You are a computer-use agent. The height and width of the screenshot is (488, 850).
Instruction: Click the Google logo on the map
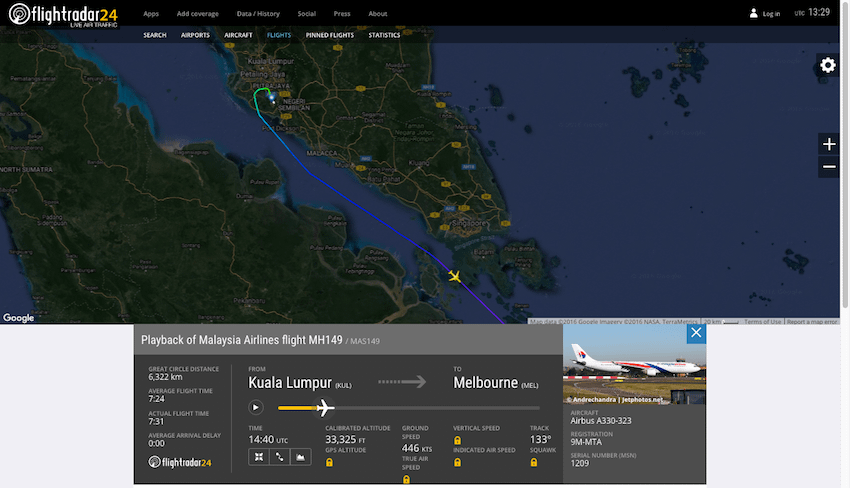[18, 318]
